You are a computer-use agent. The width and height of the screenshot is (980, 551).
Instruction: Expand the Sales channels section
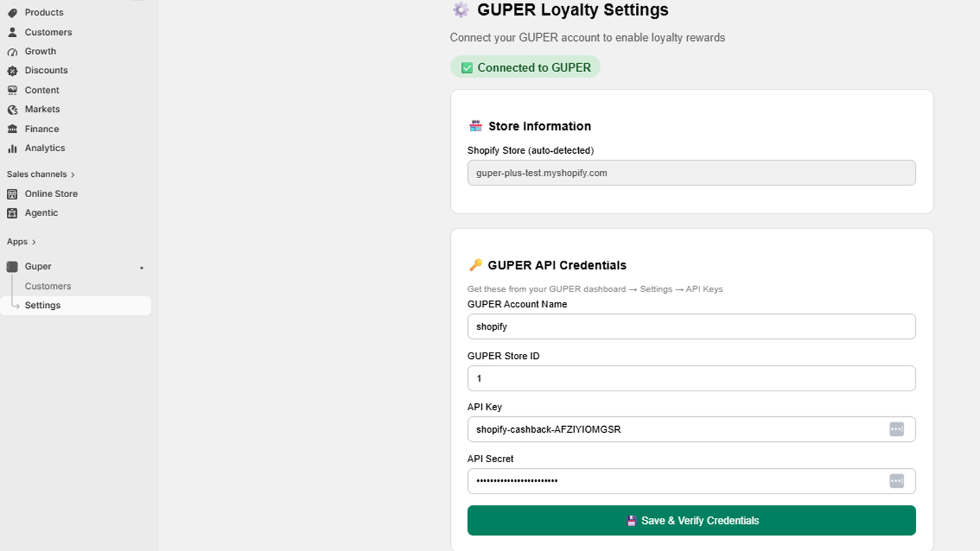point(40,174)
